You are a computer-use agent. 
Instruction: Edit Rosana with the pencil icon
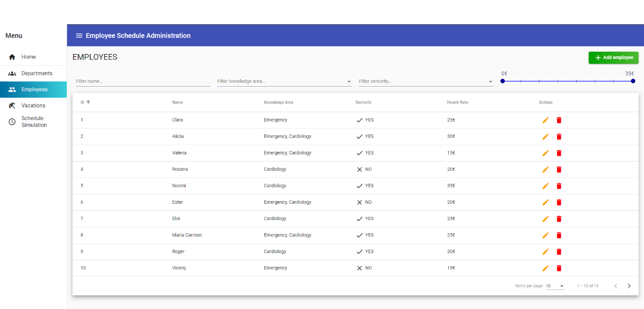click(545, 169)
